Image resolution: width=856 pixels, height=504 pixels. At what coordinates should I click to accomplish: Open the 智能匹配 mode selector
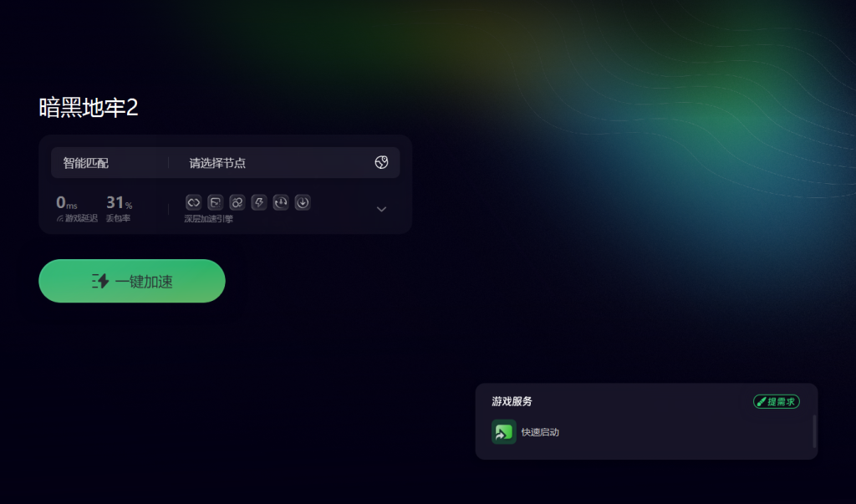click(86, 163)
